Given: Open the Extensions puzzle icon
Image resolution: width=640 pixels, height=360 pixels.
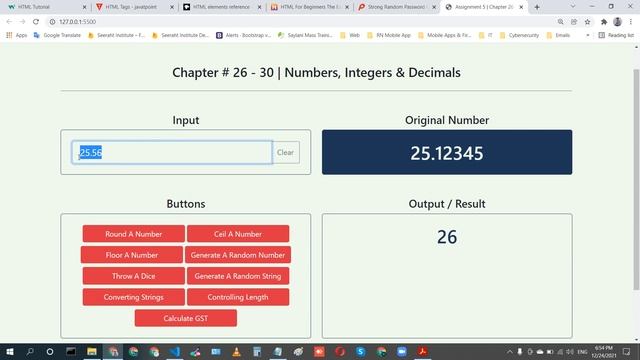Looking at the screenshot, I should 604,22.
